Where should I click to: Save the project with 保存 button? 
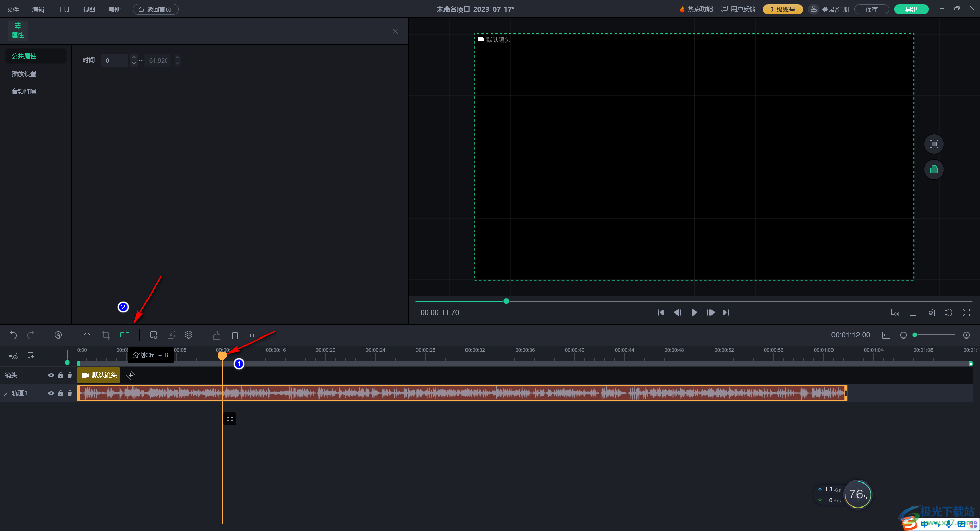(872, 9)
